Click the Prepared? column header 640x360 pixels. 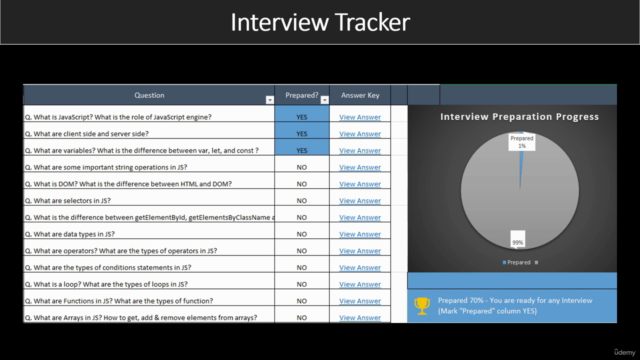click(302, 95)
